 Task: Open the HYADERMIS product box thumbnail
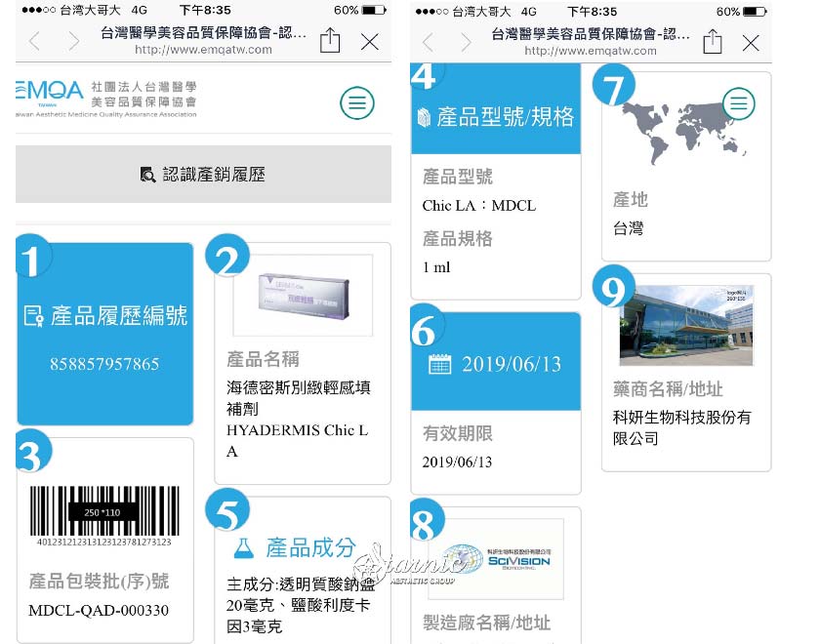tap(304, 296)
